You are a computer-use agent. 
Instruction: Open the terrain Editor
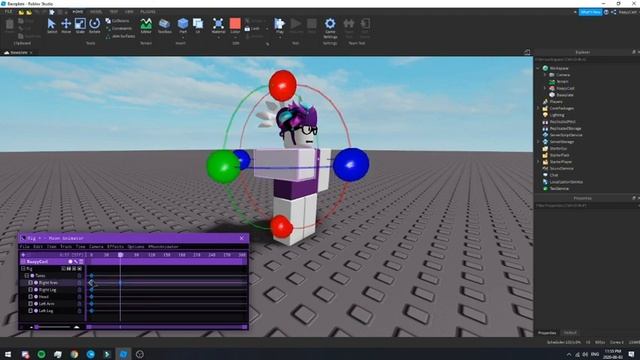(146, 24)
